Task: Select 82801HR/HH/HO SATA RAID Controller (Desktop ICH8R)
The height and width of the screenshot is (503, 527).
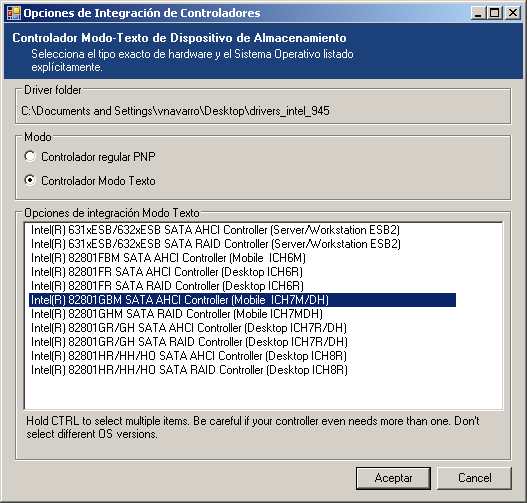Action: 189,370
